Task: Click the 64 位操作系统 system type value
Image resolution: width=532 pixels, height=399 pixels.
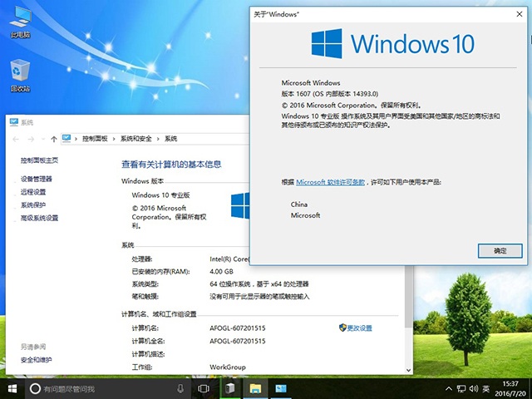Action: click(x=259, y=284)
